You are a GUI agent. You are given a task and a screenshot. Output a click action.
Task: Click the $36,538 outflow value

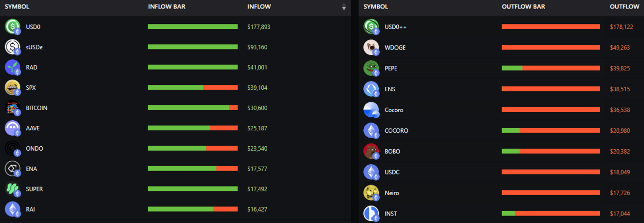[620, 110]
